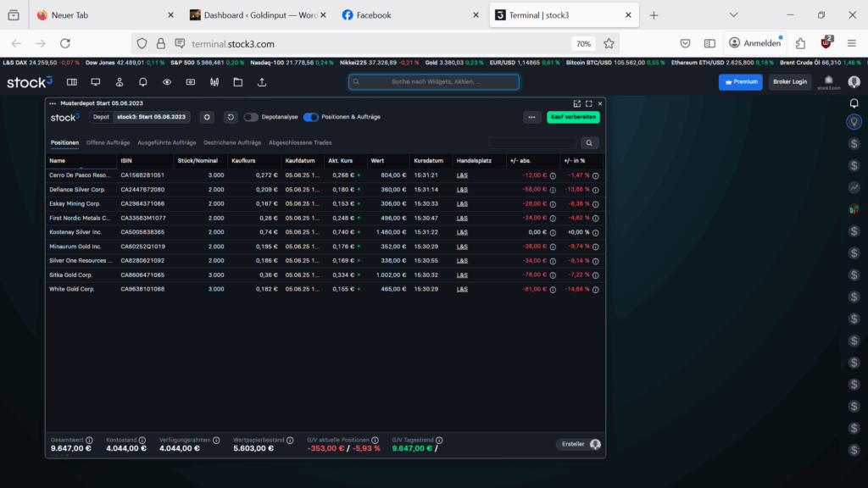Open Firefox extensions puzzle icon
The width and height of the screenshot is (868, 488).
[x=800, y=44]
